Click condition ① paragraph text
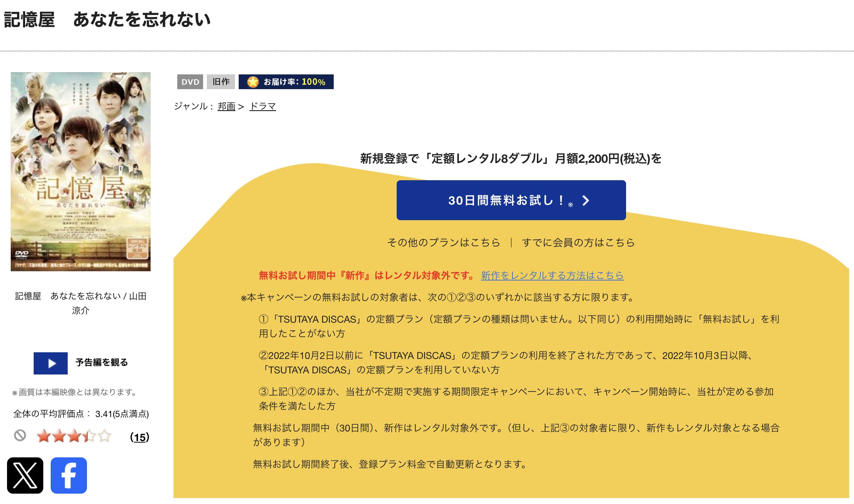The height and width of the screenshot is (504, 854). click(x=519, y=326)
